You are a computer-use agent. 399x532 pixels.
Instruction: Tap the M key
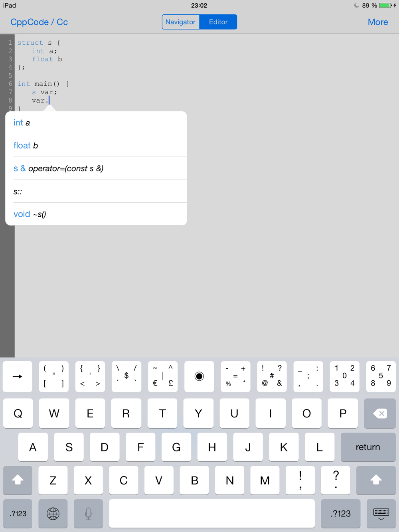click(x=265, y=480)
